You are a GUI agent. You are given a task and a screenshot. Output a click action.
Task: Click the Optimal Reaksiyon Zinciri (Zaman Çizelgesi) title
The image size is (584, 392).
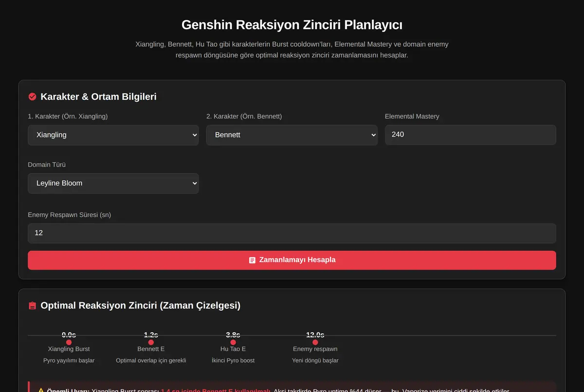[x=140, y=305]
